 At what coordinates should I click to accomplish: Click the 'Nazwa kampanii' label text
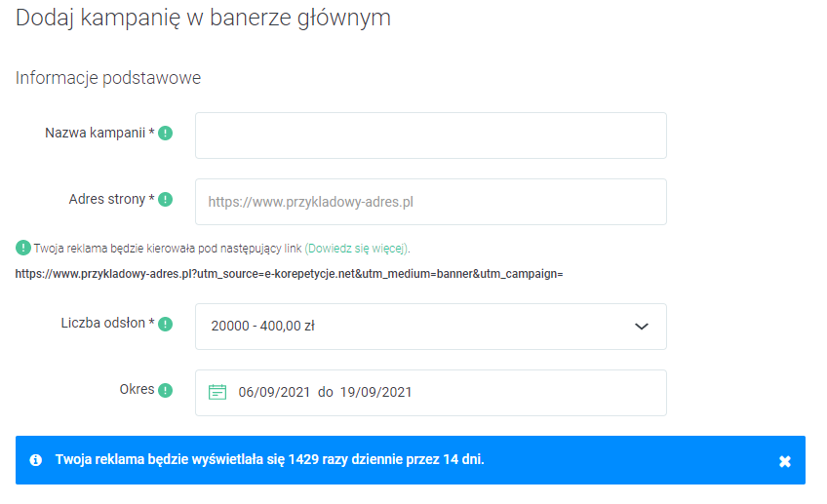point(95,133)
